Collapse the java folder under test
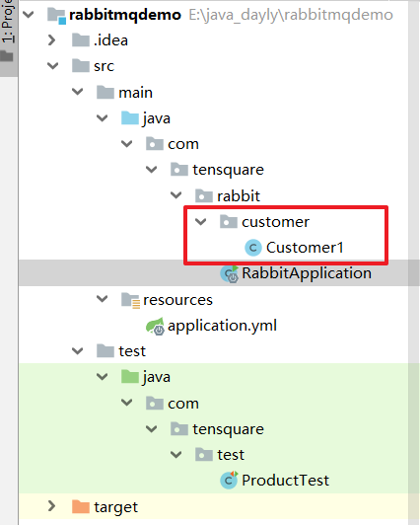 click(x=102, y=377)
